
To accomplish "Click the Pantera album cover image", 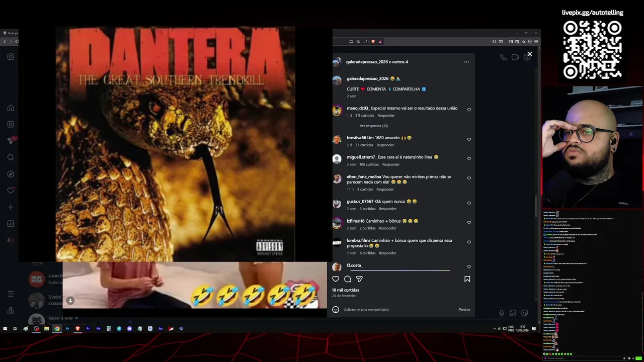I will coord(175,144).
